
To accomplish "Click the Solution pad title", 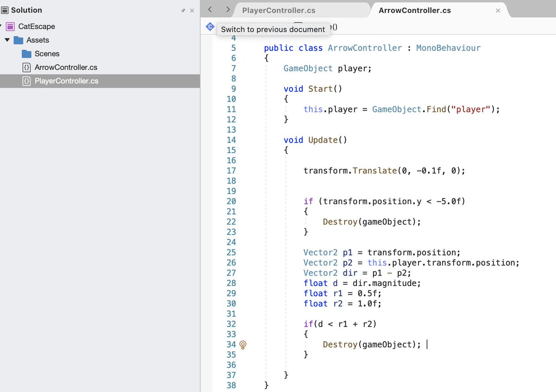I will pyautogui.click(x=26, y=10).
